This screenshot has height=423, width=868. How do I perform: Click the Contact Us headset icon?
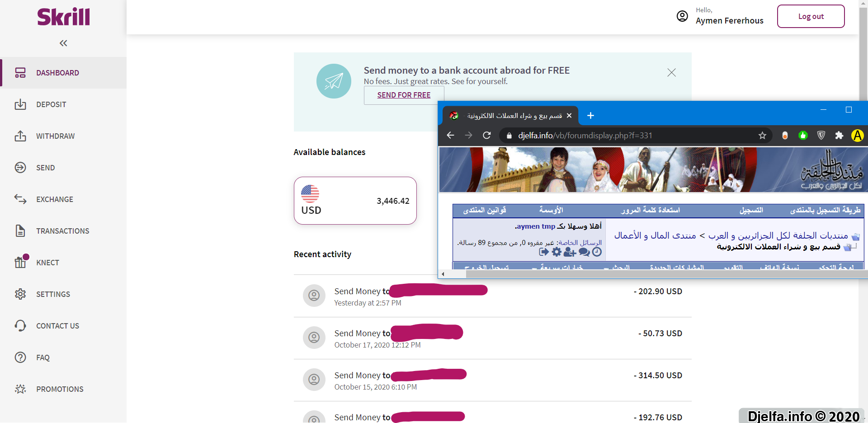pyautogui.click(x=20, y=326)
